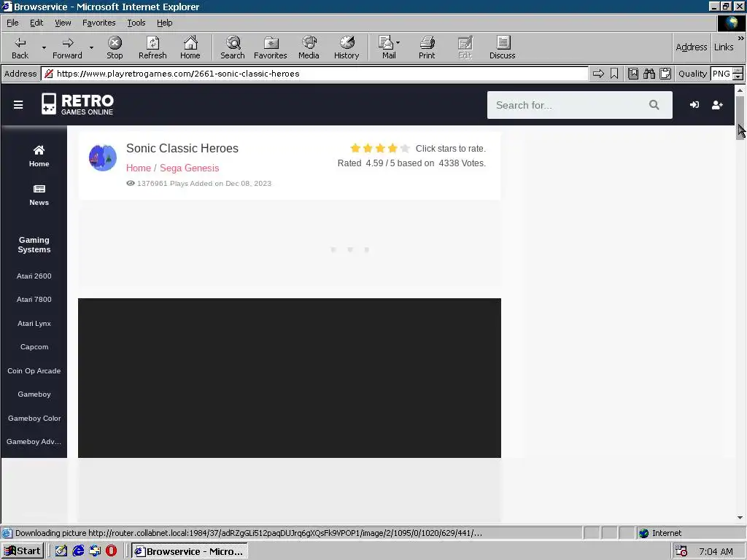Refresh the current page
The width and height of the screenshot is (747, 560).
click(152, 47)
